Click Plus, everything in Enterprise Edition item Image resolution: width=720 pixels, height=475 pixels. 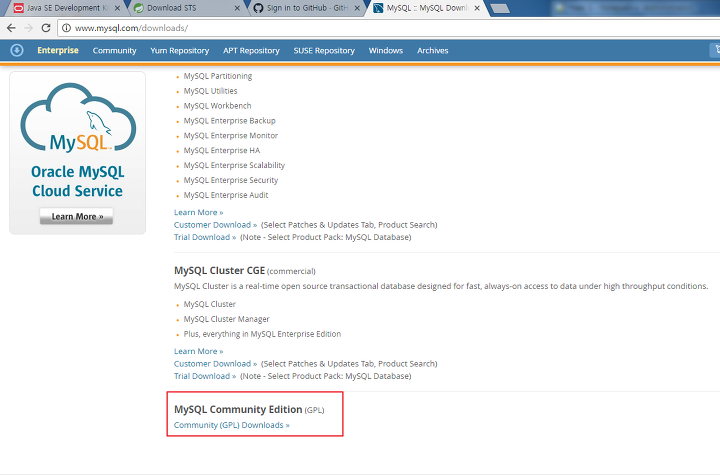click(x=262, y=334)
